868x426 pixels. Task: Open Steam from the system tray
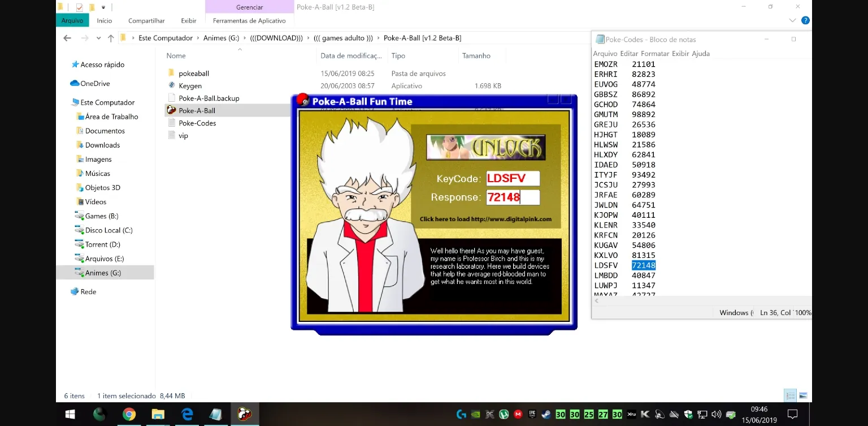546,414
